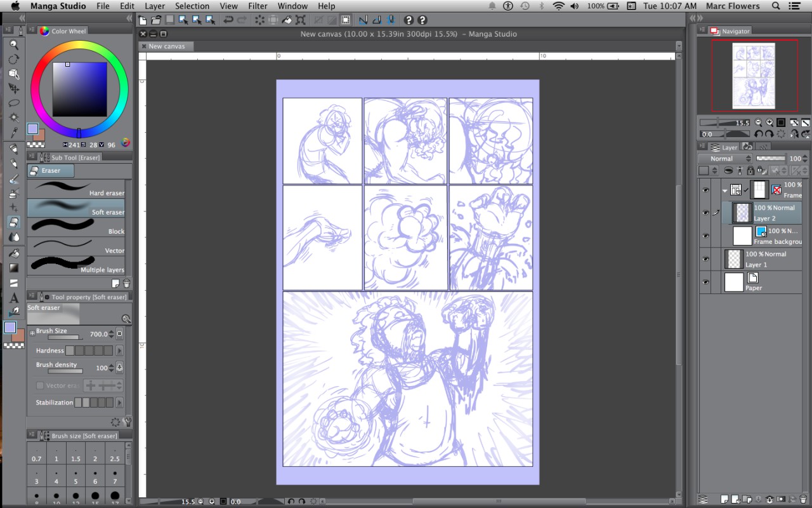Select the Text tool
This screenshot has height=508, width=812.
13,298
